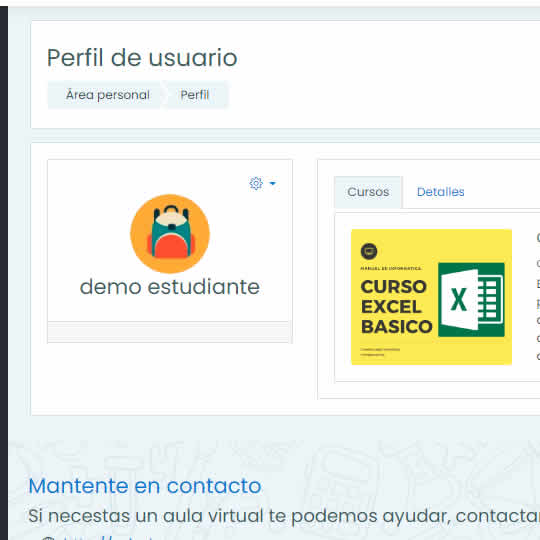Click the demo estudiante user name
The image size is (540, 540).
click(x=170, y=287)
